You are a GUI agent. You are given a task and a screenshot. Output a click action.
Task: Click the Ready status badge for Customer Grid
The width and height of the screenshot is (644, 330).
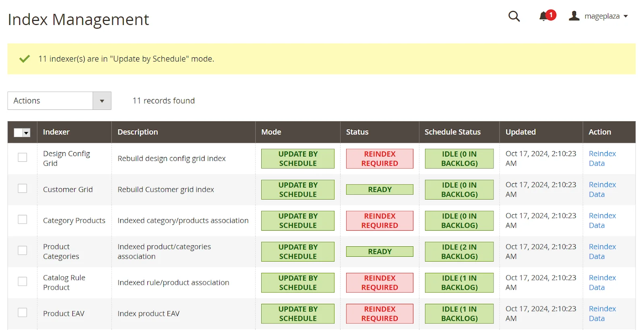pyautogui.click(x=380, y=190)
